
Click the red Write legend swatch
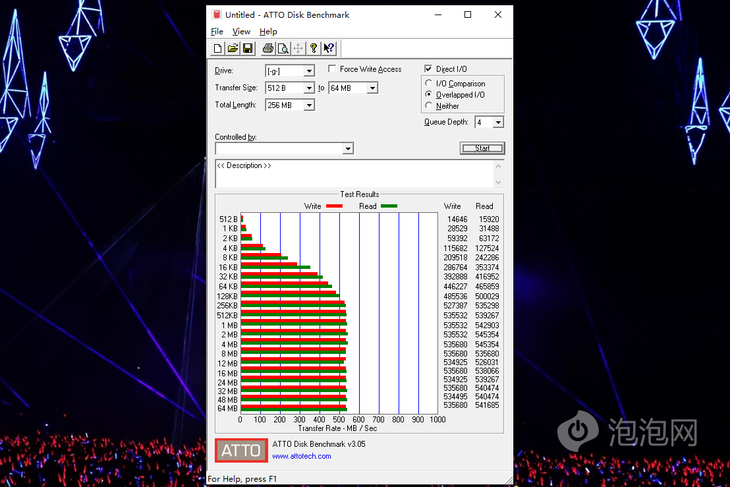(334, 206)
